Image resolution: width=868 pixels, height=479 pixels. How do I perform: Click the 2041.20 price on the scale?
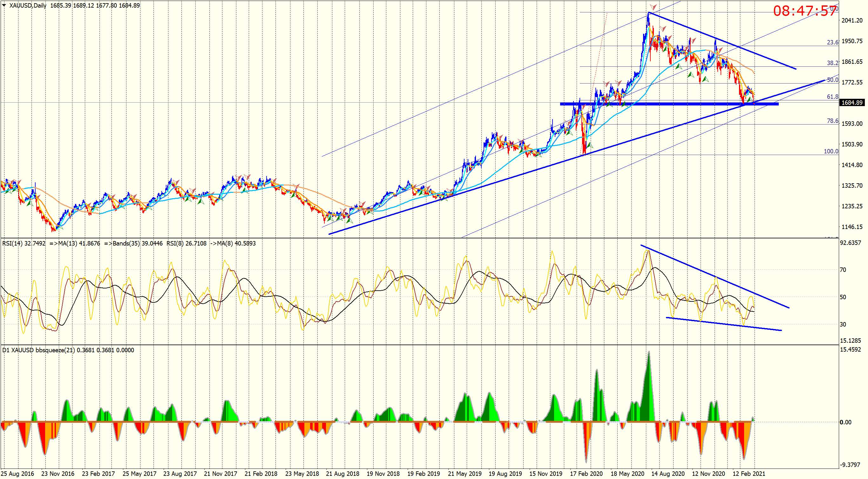click(x=852, y=21)
